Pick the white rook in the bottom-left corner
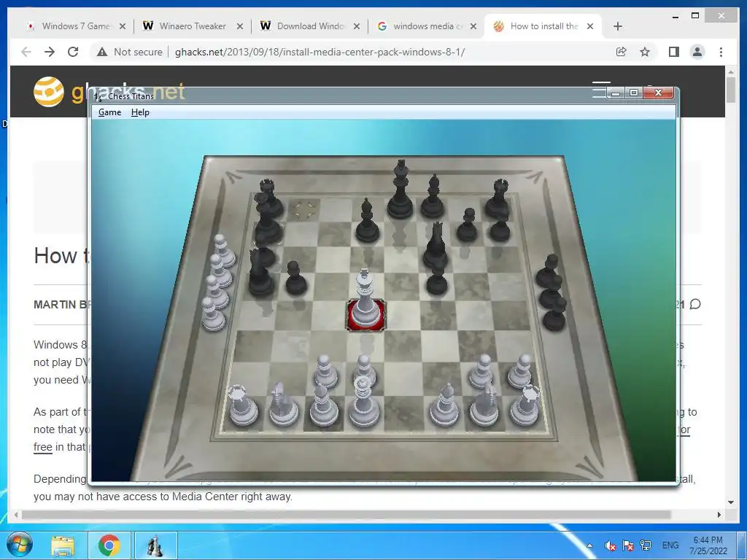The height and width of the screenshot is (560, 747). pos(243,405)
